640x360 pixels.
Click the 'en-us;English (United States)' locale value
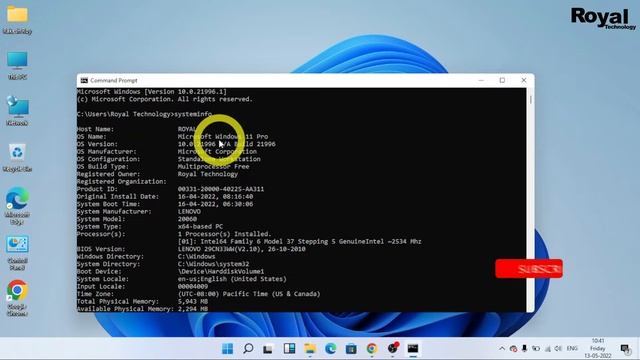pos(232,279)
